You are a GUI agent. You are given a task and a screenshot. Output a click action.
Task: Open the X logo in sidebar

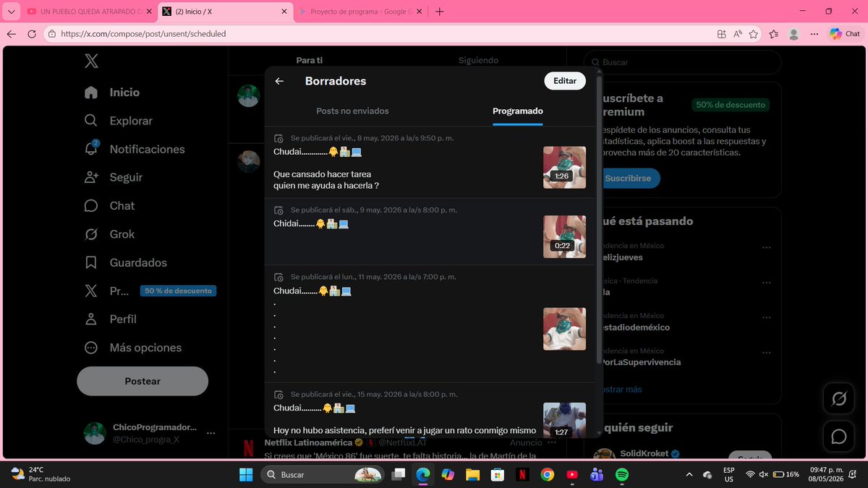pos(91,61)
